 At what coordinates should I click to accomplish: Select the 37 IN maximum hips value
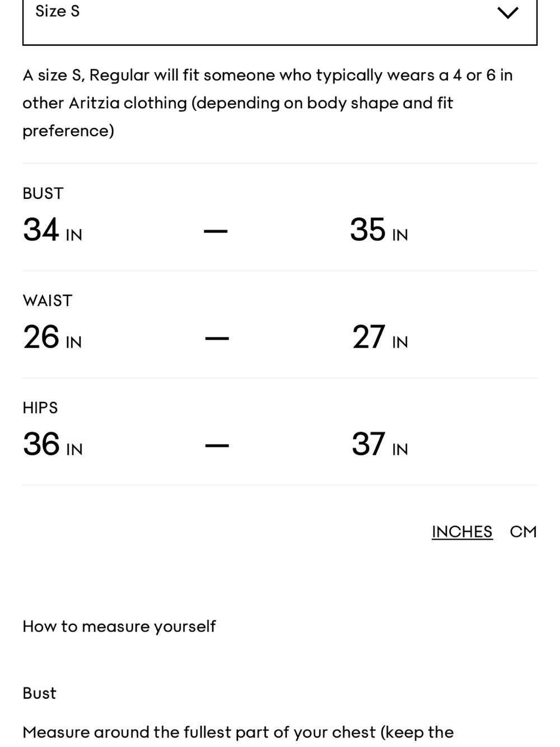click(x=380, y=444)
